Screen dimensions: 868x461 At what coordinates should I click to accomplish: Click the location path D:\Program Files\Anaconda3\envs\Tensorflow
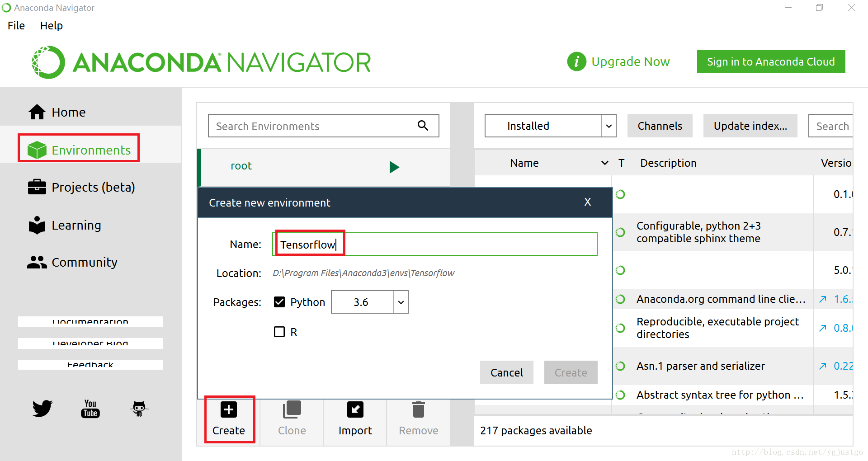(x=363, y=273)
